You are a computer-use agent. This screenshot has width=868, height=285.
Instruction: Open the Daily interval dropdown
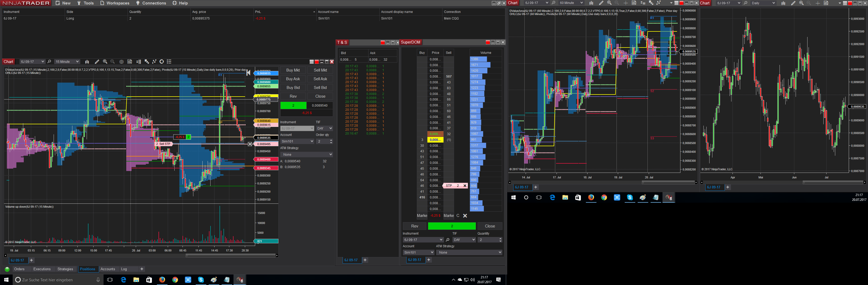pos(763,3)
